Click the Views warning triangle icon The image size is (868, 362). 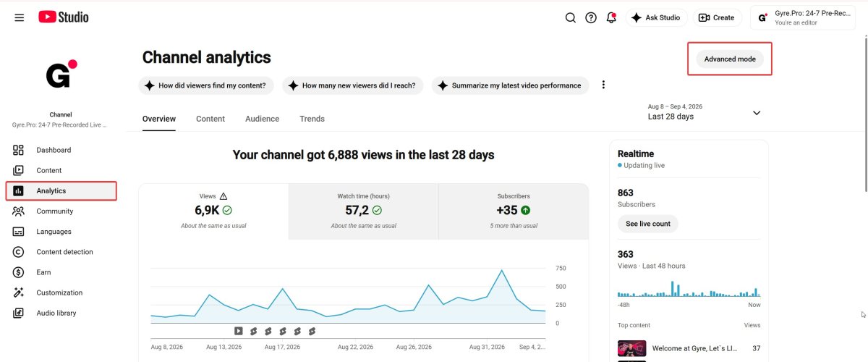click(x=224, y=196)
